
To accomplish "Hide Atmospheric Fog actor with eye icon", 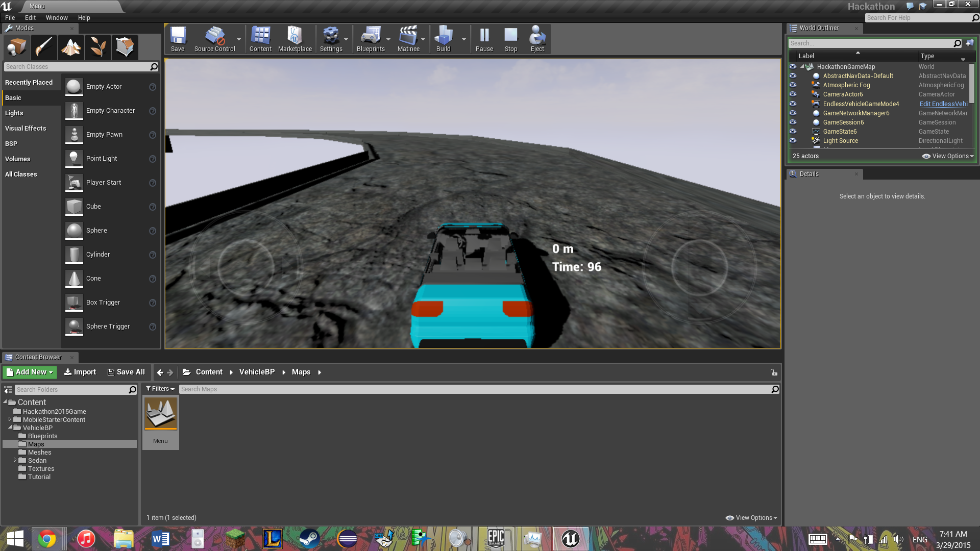I will 793,85.
